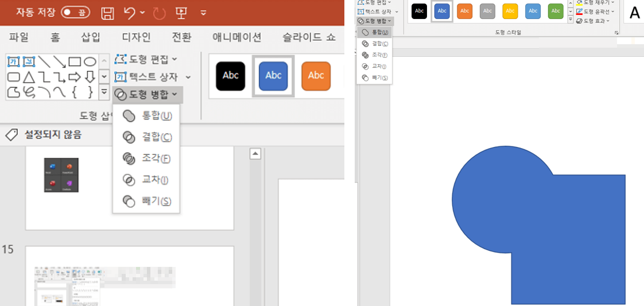This screenshot has height=306, width=644.
Task: Select the scribble drawing tool
Action: (29, 92)
